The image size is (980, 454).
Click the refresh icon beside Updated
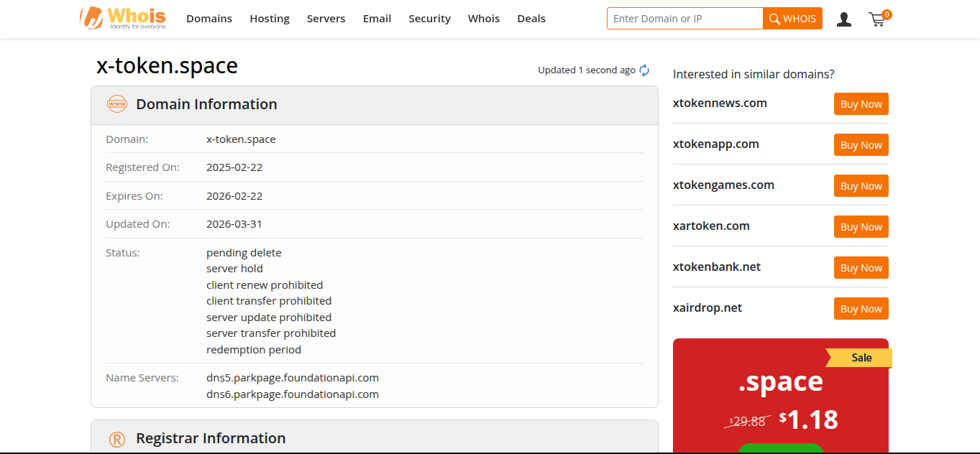coord(644,70)
